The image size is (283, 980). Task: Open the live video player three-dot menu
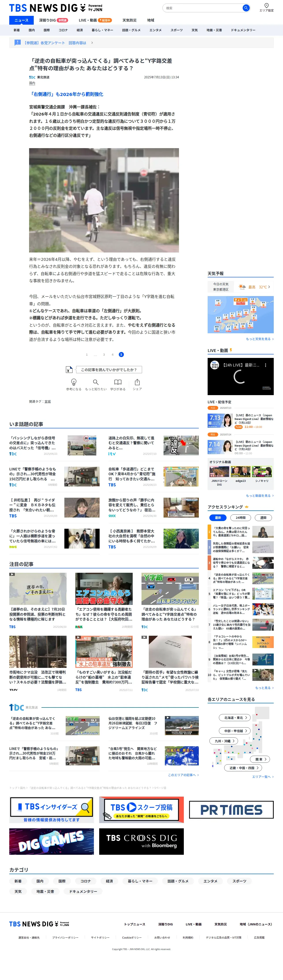[x=266, y=365]
